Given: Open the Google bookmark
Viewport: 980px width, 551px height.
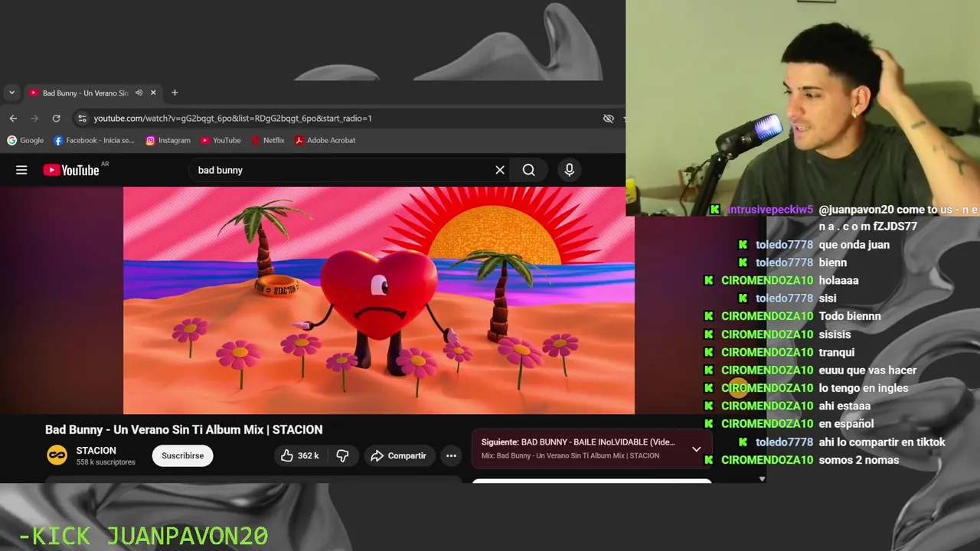Looking at the screenshot, I should (x=25, y=140).
